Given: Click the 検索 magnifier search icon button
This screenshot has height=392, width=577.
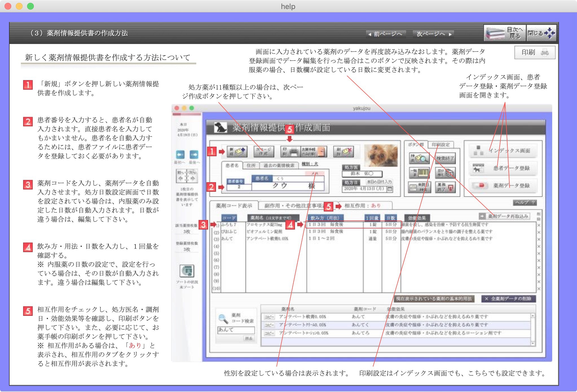Looking at the screenshot, I should coord(419,158).
